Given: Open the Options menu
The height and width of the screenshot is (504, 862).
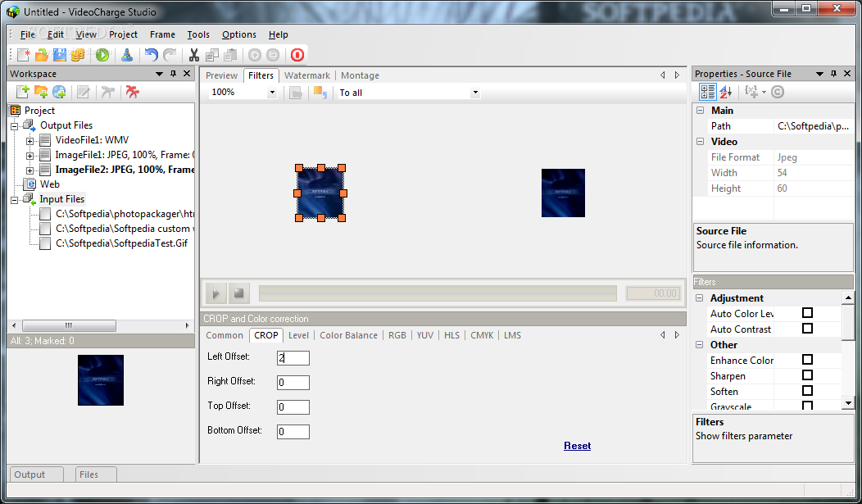Looking at the screenshot, I should click(239, 34).
